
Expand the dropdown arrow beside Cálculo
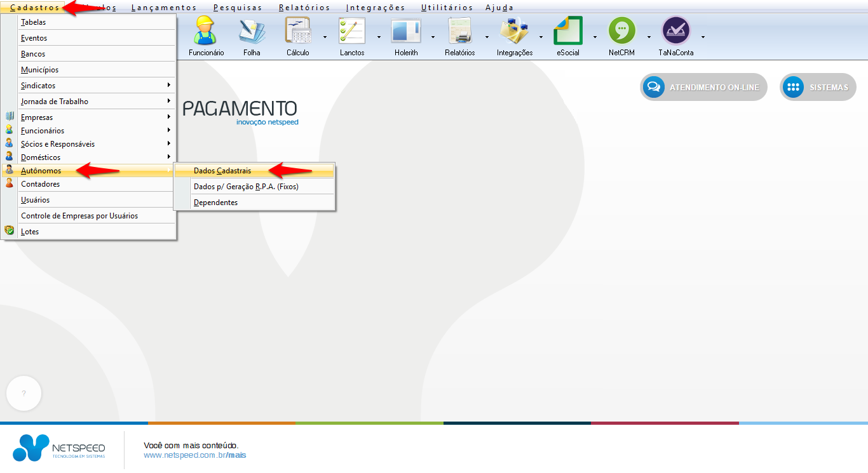[x=325, y=37]
